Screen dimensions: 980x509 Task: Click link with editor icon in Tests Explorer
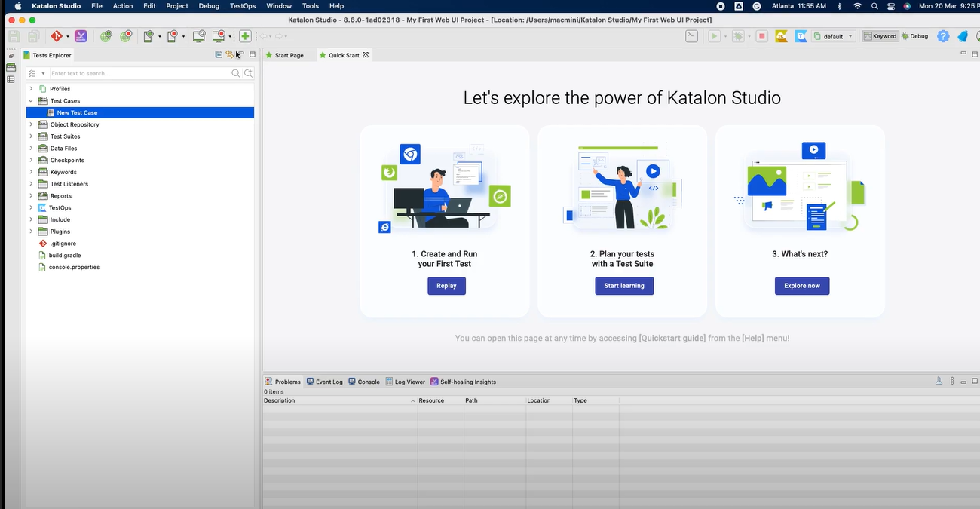point(229,55)
